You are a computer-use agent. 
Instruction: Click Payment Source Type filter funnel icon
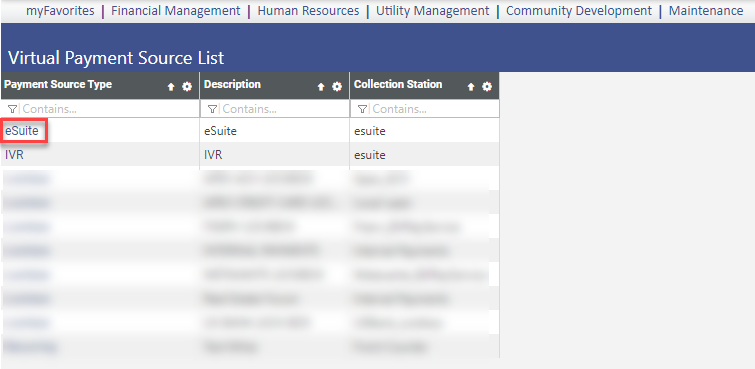pyautogui.click(x=12, y=109)
